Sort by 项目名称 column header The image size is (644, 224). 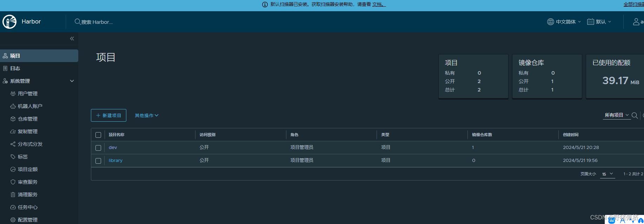pyautogui.click(x=117, y=135)
